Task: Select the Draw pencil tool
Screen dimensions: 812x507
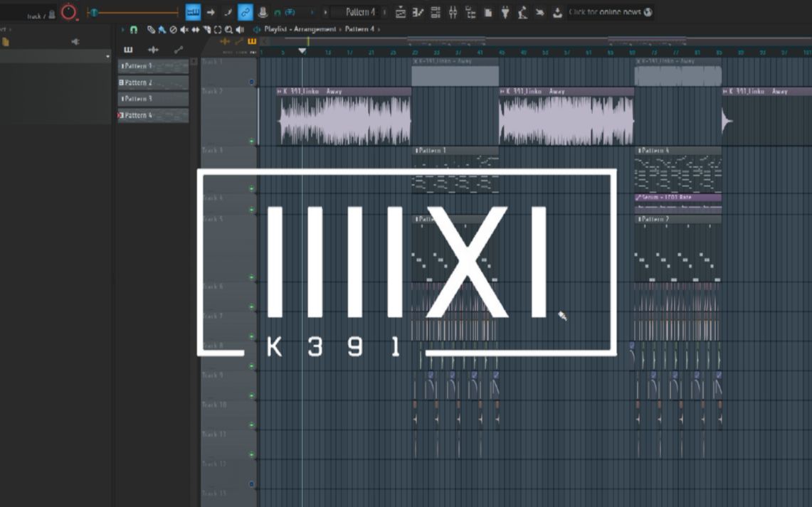Action: [151, 29]
